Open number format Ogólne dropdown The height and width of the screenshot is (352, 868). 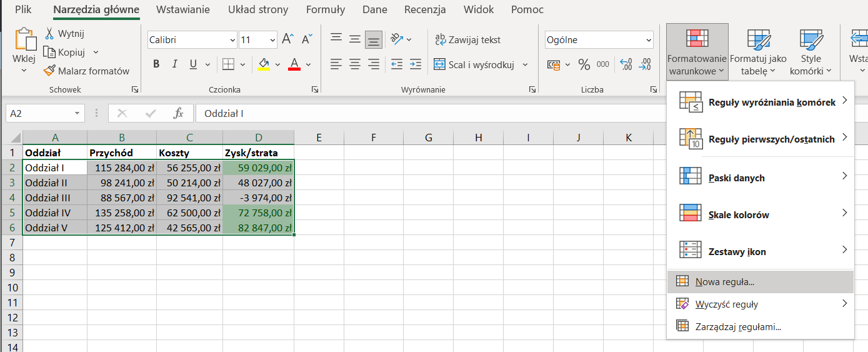pyautogui.click(x=649, y=40)
